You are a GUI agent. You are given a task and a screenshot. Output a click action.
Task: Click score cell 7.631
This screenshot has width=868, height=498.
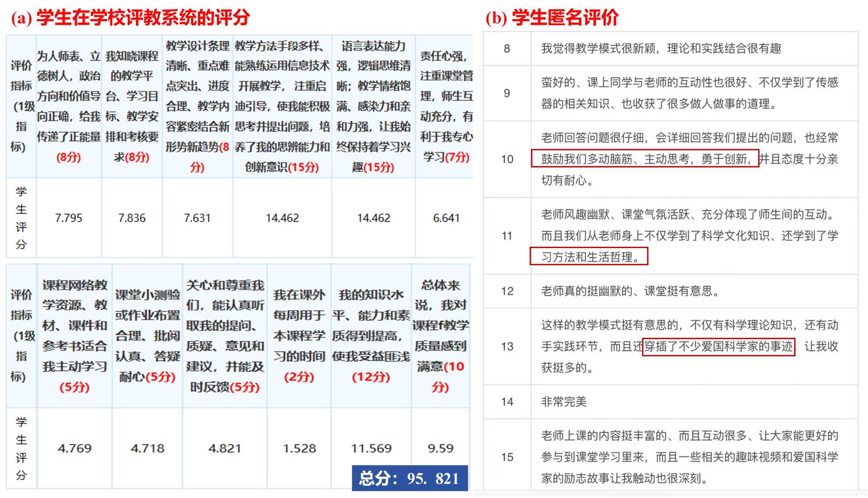(x=197, y=218)
